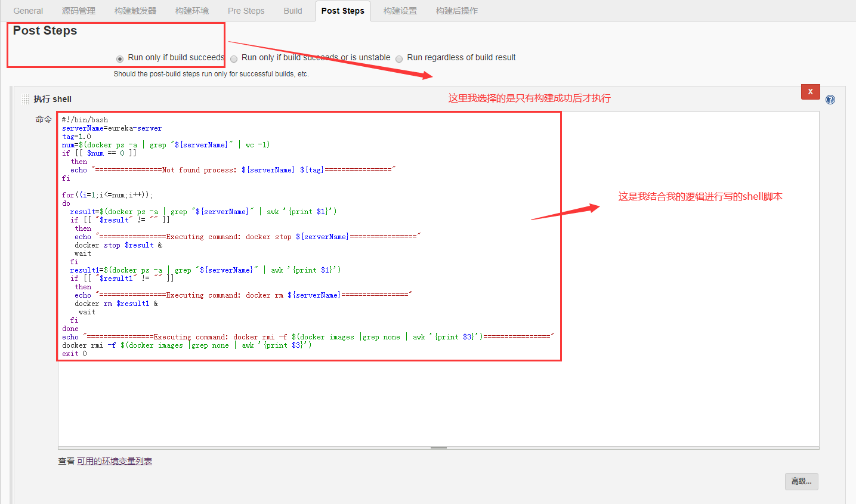Viewport: 856px width, 504px height.
Task: Open the Build tab
Action: [293, 11]
